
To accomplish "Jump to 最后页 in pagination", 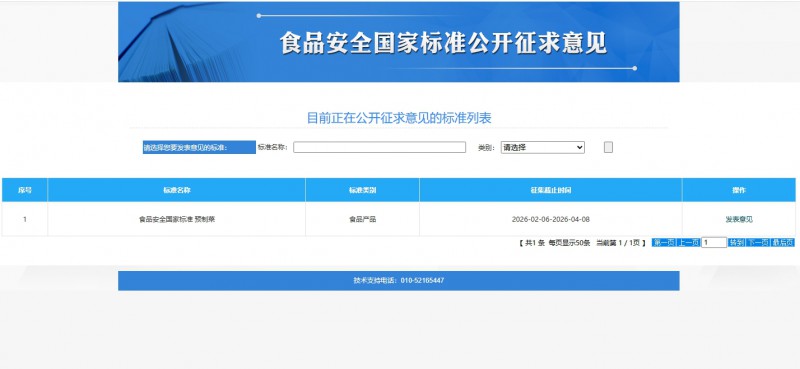I will [782, 242].
